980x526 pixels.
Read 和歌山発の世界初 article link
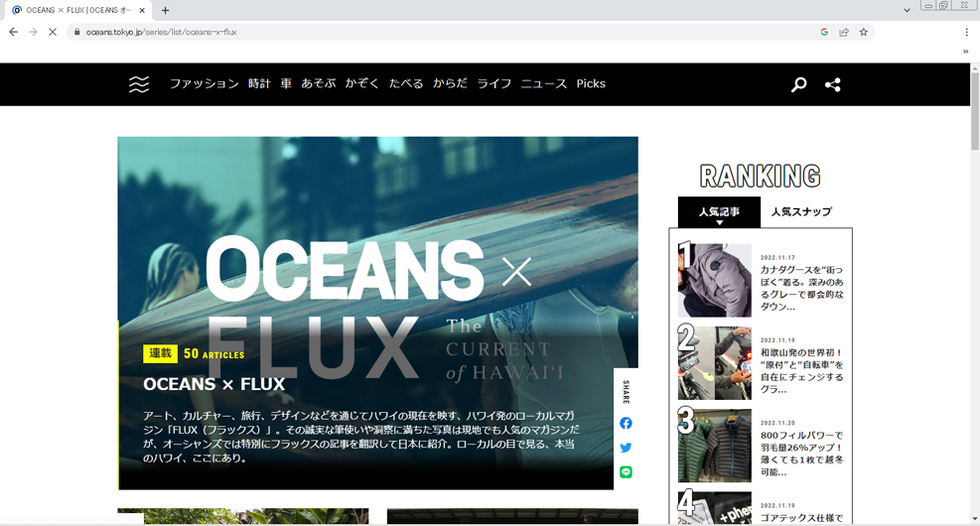point(802,370)
